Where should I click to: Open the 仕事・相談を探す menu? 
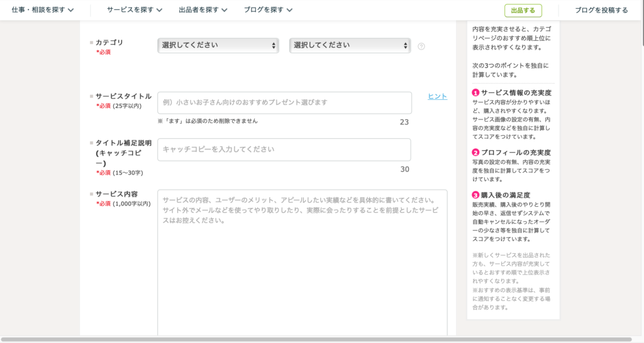click(38, 10)
